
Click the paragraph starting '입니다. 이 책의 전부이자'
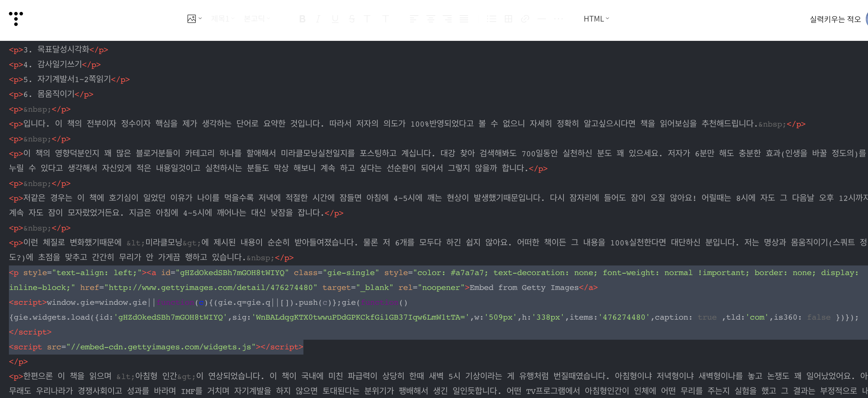click(407, 124)
